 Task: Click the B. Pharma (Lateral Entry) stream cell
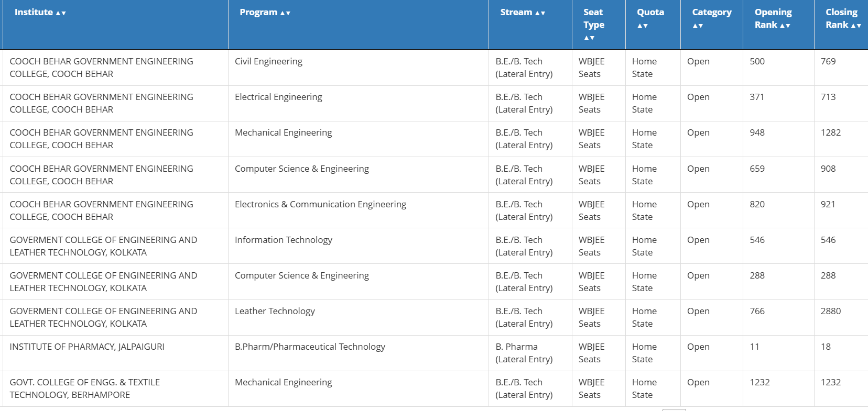530,353
